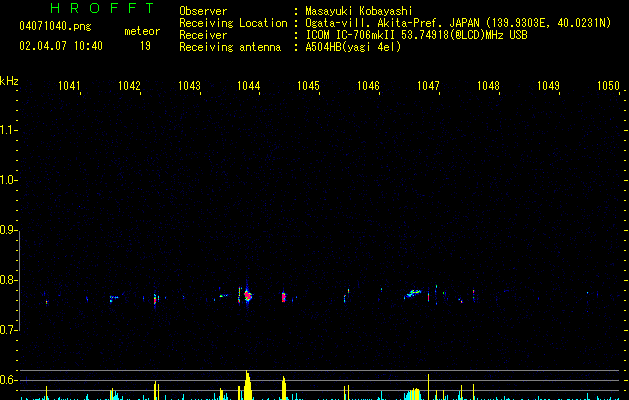This screenshot has height=400, width=629.
Task: Click observer name Masayuki Kobayashi
Action: [359, 11]
